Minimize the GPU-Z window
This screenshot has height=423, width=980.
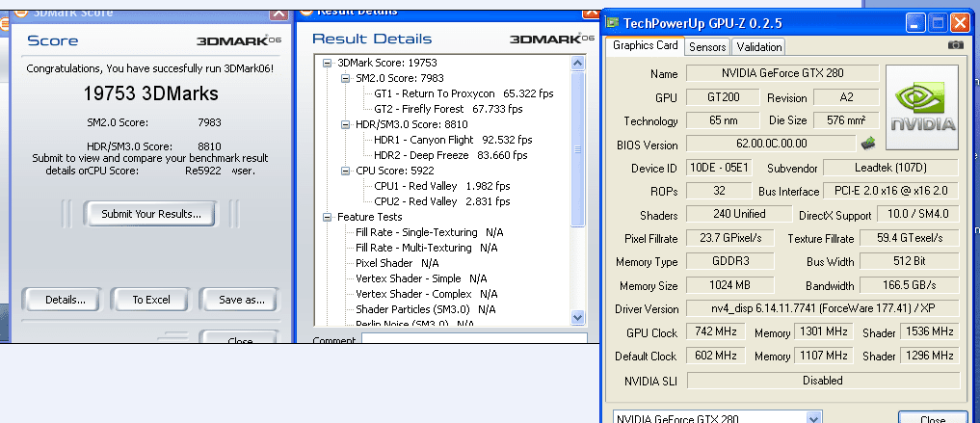(915, 24)
